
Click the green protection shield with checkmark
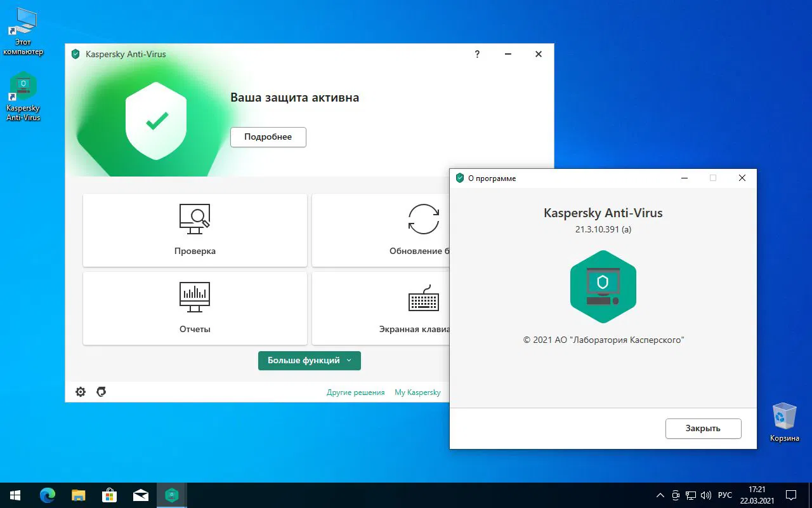click(x=156, y=121)
